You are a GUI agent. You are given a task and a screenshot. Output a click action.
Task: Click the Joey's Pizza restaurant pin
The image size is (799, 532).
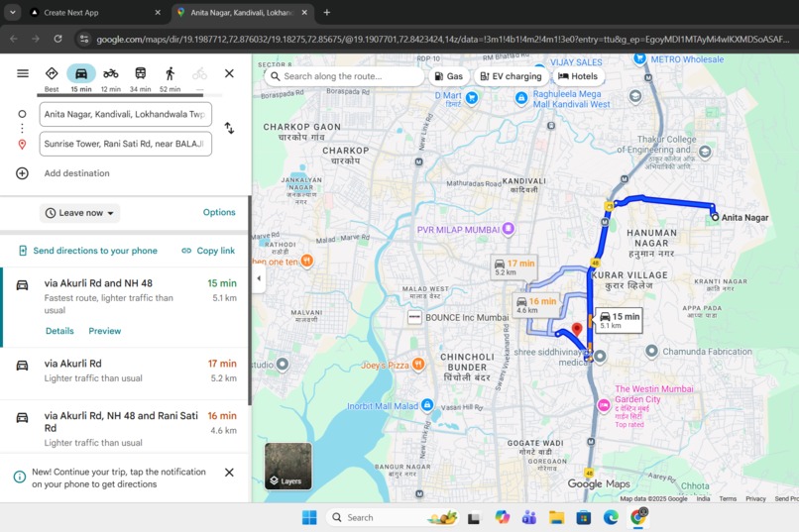tap(418, 364)
